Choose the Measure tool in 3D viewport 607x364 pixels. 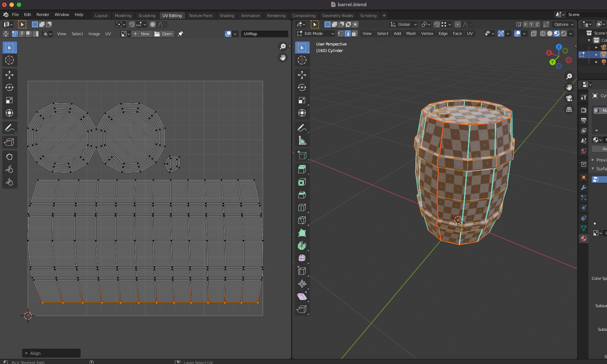pyautogui.click(x=302, y=141)
